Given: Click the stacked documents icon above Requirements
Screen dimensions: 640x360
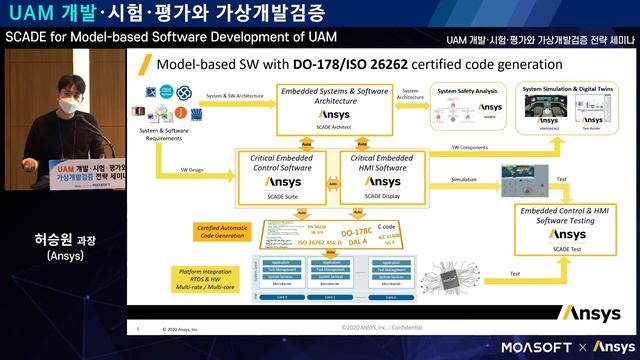Looking at the screenshot, I should tap(160, 114).
